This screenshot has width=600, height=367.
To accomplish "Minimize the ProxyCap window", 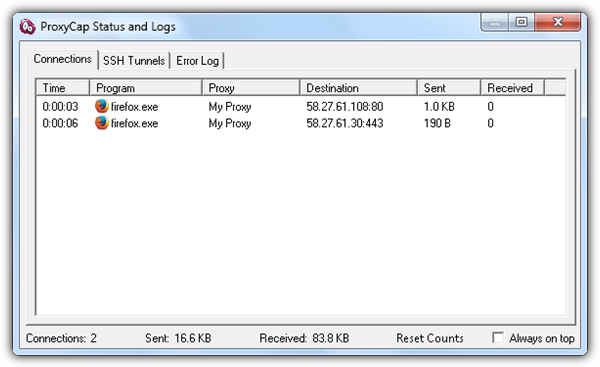I will click(x=494, y=22).
